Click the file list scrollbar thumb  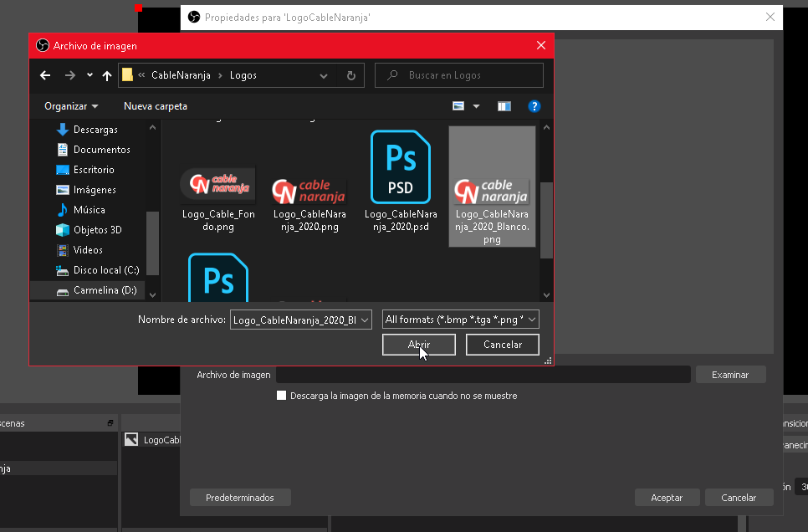tap(546, 220)
